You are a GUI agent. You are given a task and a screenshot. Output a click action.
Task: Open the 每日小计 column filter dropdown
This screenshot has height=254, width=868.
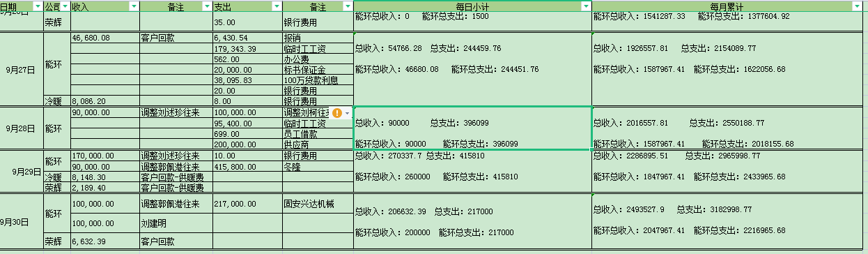tap(586, 6)
